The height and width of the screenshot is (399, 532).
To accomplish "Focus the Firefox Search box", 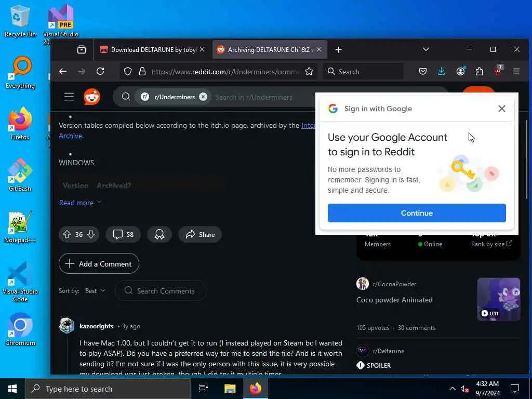I will point(363,72).
